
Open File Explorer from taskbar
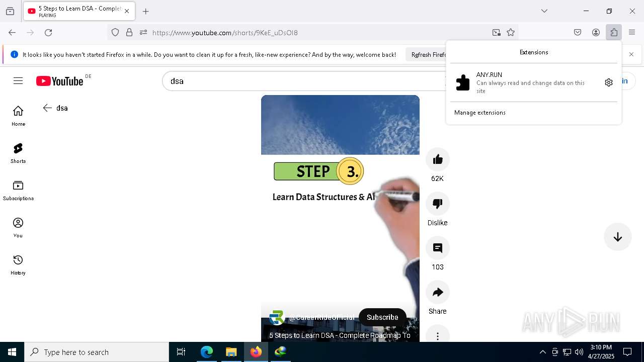pyautogui.click(x=231, y=352)
